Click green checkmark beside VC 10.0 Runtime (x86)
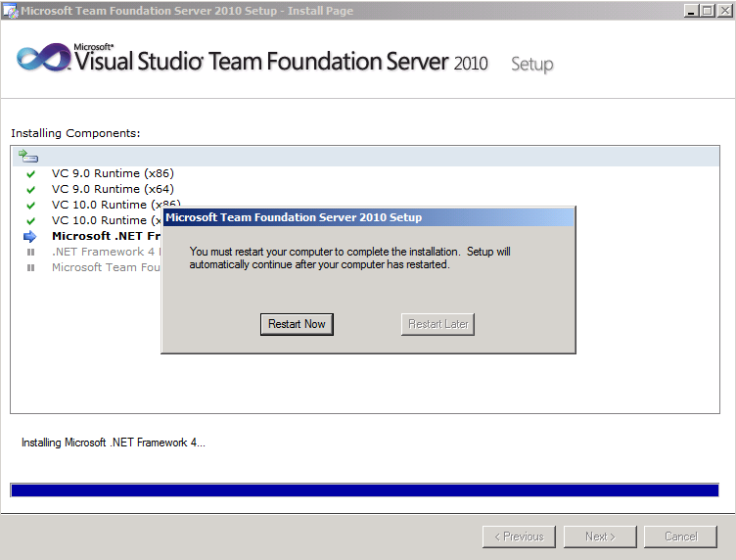 31,206
